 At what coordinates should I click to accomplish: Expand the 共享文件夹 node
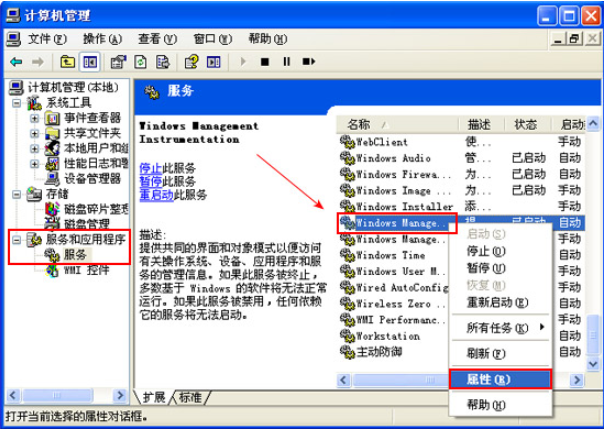(x=34, y=134)
